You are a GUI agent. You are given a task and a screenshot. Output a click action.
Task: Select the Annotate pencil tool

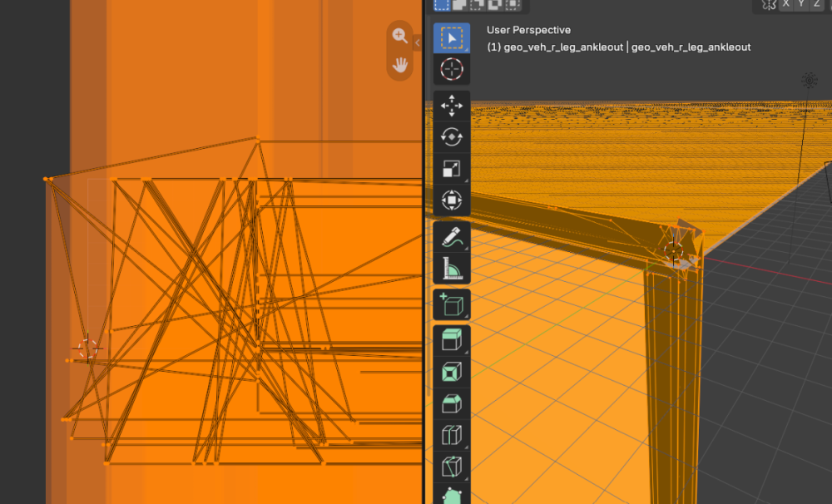point(452,237)
